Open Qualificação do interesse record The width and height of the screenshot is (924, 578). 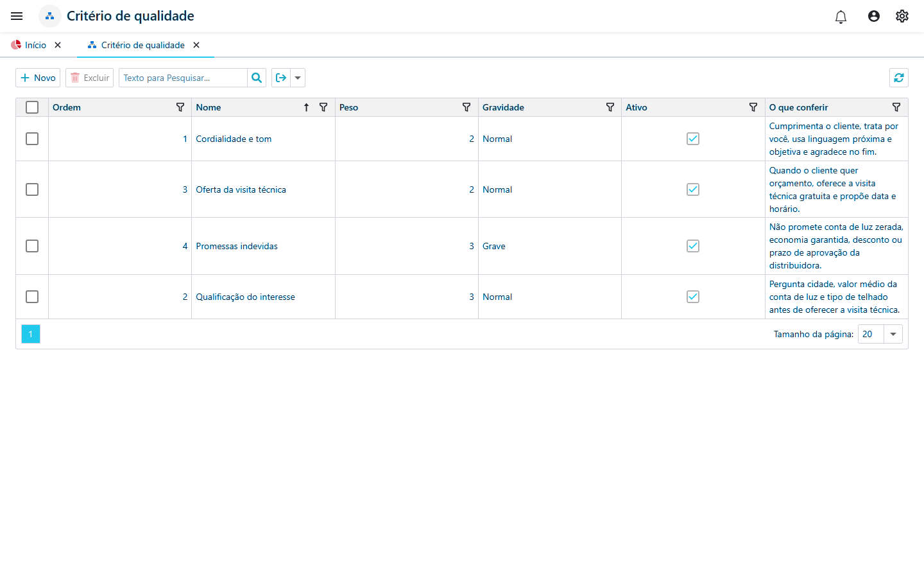[x=245, y=297]
